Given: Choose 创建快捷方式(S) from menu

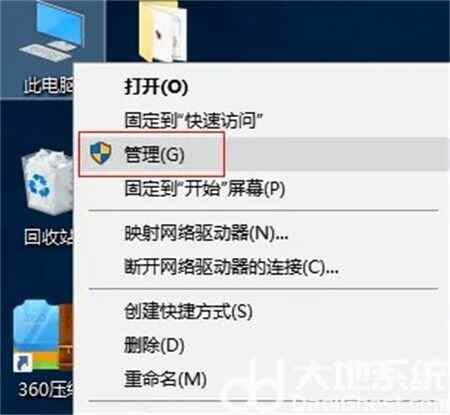Looking at the screenshot, I should (188, 311).
